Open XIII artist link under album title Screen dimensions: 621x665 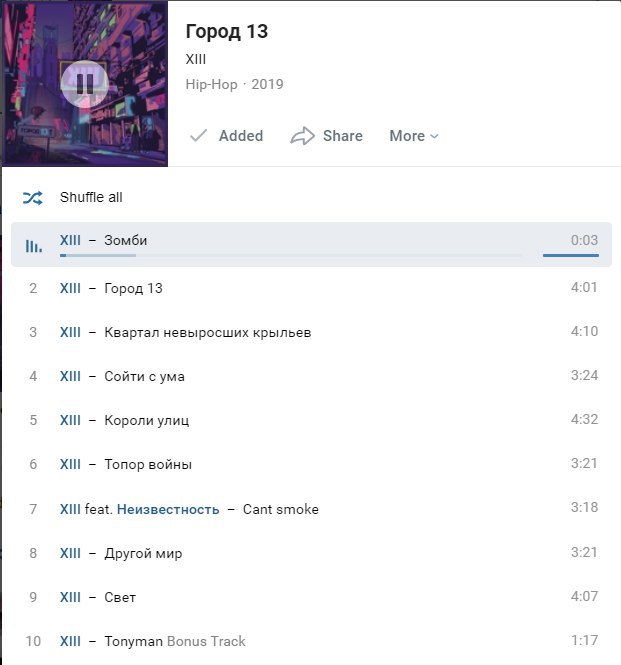(196, 59)
